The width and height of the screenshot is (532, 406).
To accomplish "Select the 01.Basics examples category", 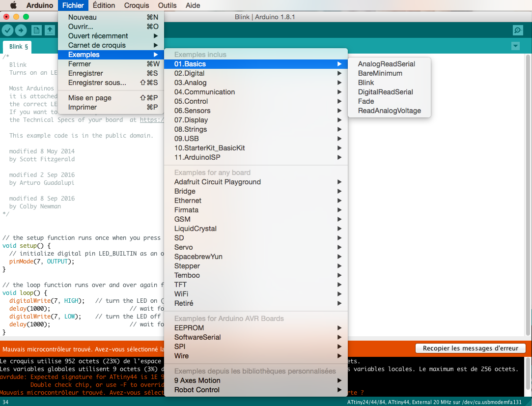I will click(x=256, y=64).
